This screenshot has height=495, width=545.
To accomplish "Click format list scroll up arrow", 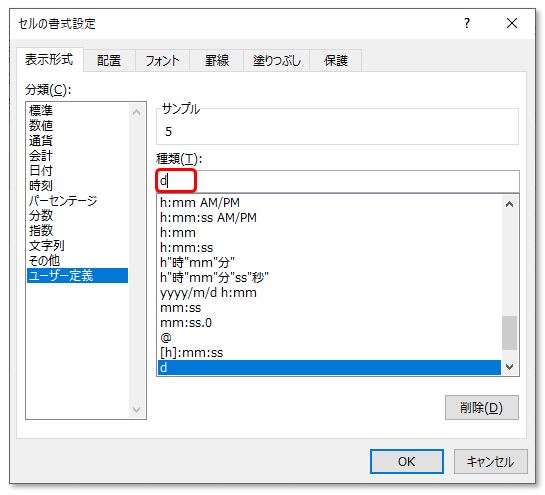I will 510,204.
